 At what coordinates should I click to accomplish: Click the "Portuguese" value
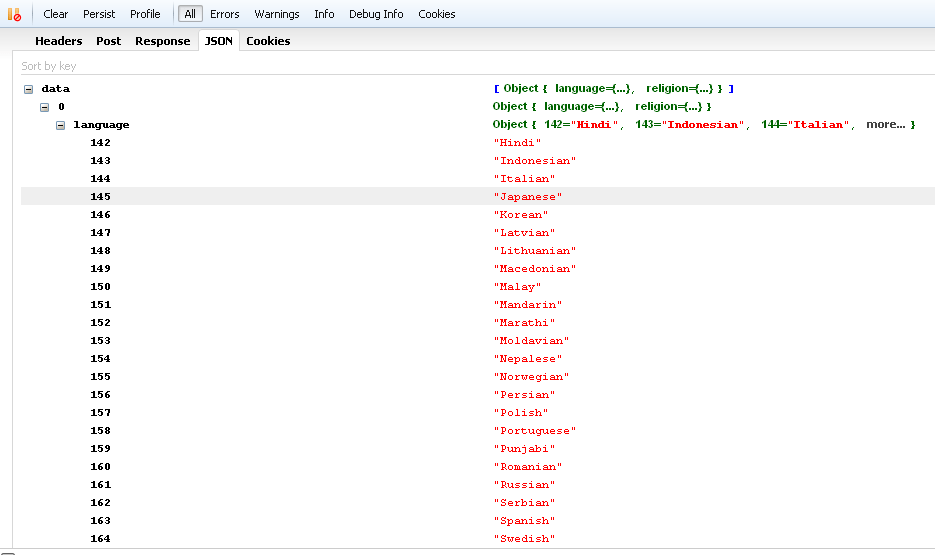tap(534, 430)
